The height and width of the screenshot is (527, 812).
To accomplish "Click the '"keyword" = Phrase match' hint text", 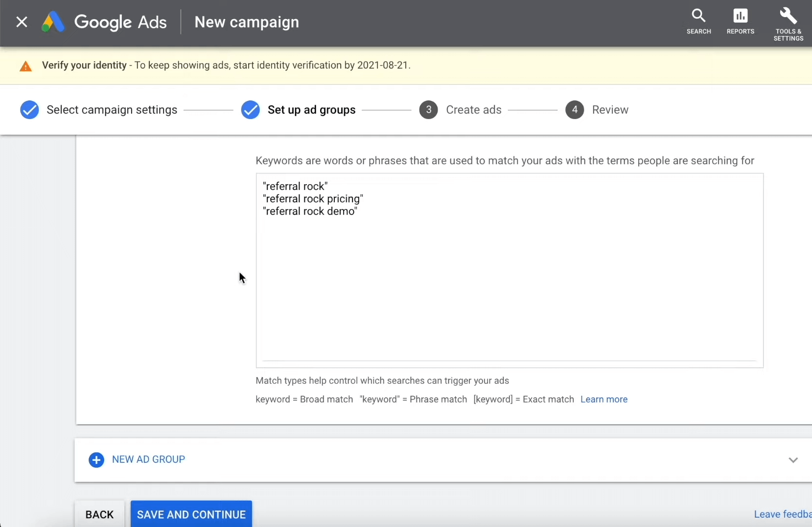I will [413, 399].
